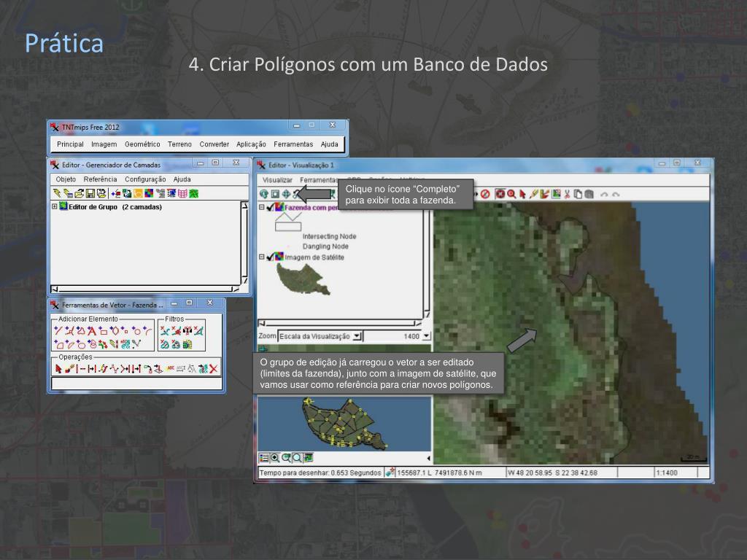
Task: Click the open-folder icon in Gerenciador de Camadas
Action: click(79, 193)
